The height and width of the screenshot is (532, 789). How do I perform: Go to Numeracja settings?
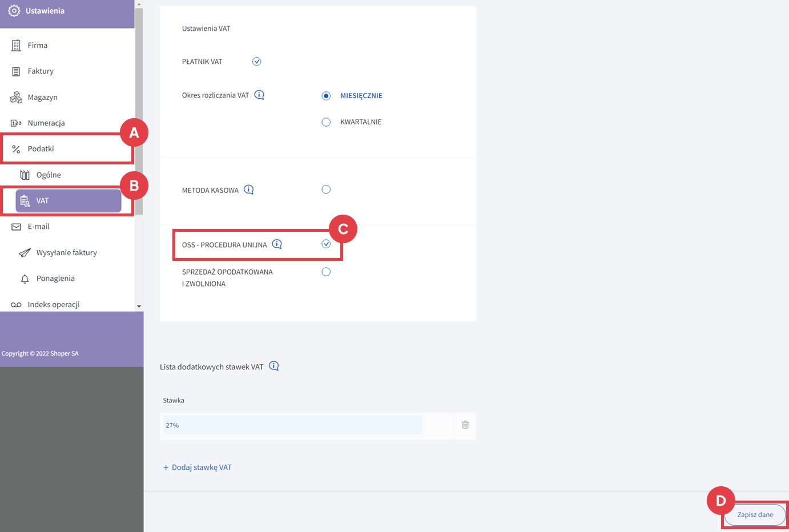coord(46,123)
